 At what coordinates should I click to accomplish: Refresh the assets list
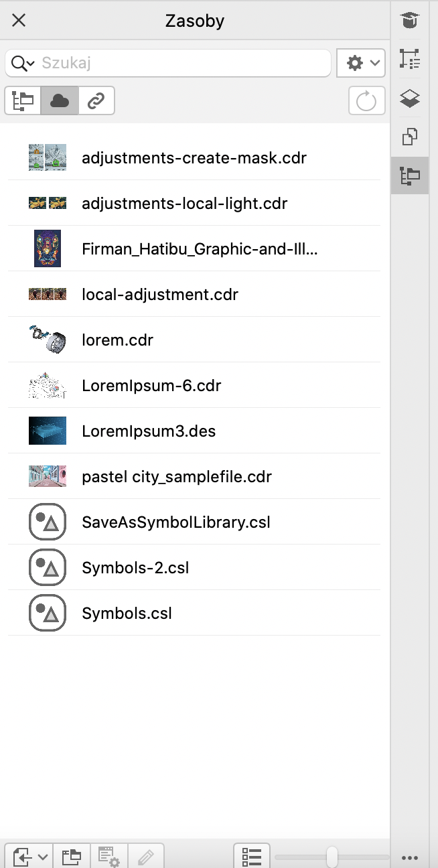click(366, 101)
